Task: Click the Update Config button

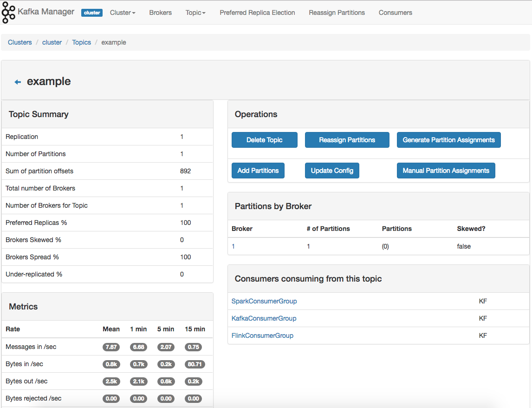Action: 332,171
